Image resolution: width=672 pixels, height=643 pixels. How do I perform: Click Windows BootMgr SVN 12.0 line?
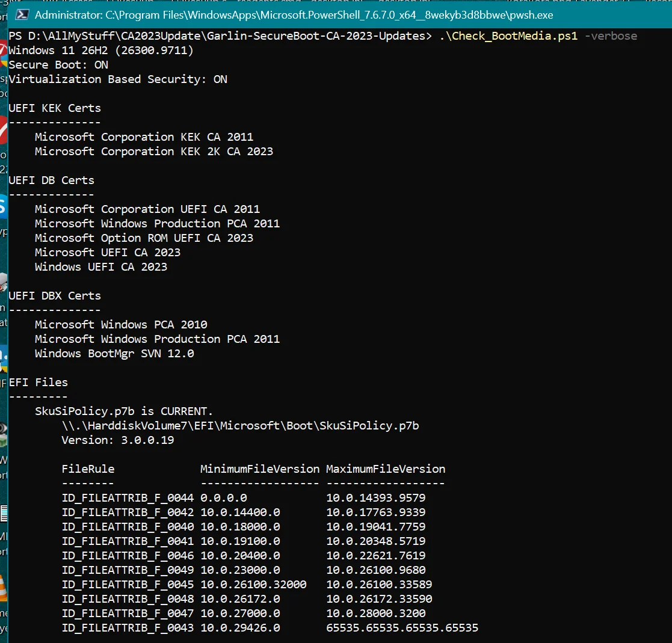[x=114, y=354]
